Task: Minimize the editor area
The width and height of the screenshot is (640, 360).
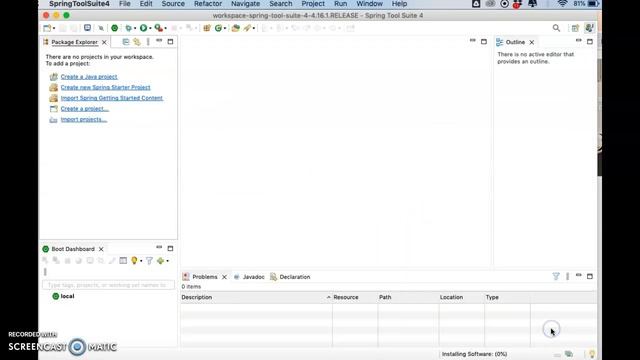Action: pyautogui.click(x=472, y=40)
